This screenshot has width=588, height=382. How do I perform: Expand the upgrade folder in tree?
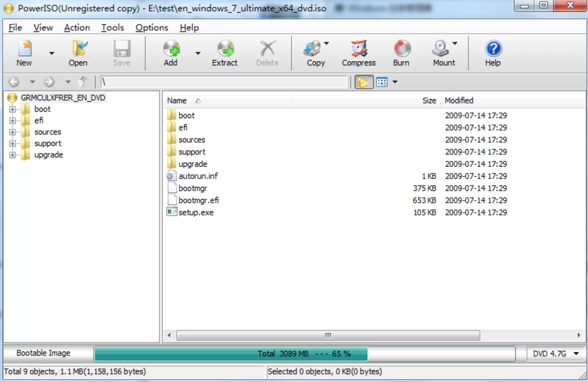click(x=12, y=155)
